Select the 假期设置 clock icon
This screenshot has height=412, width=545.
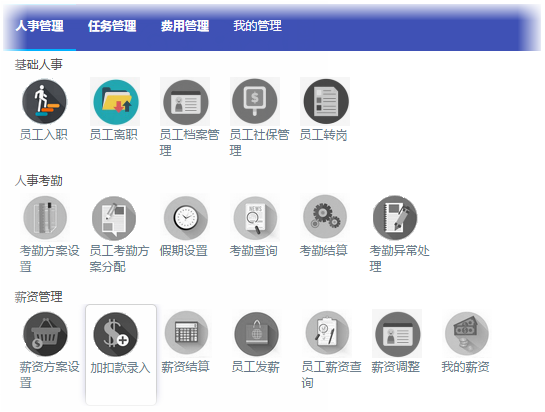186,218
